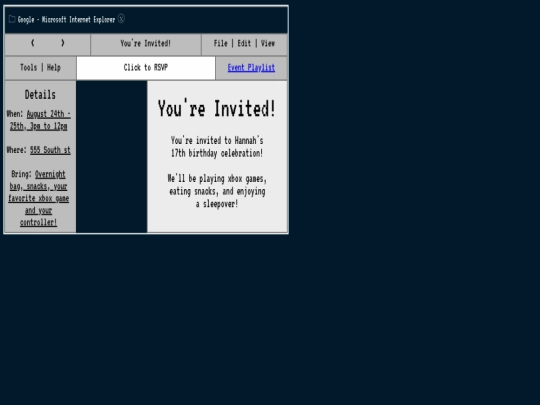Open the Help menu
The image size is (540, 405).
54,68
